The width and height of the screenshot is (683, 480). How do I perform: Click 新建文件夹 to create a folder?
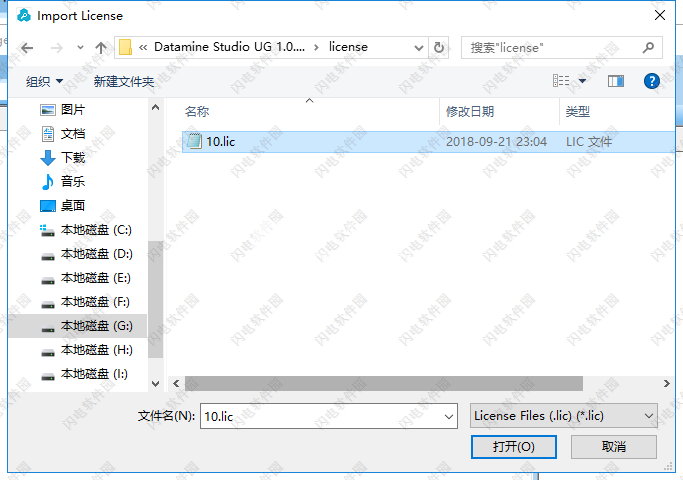pyautogui.click(x=124, y=81)
